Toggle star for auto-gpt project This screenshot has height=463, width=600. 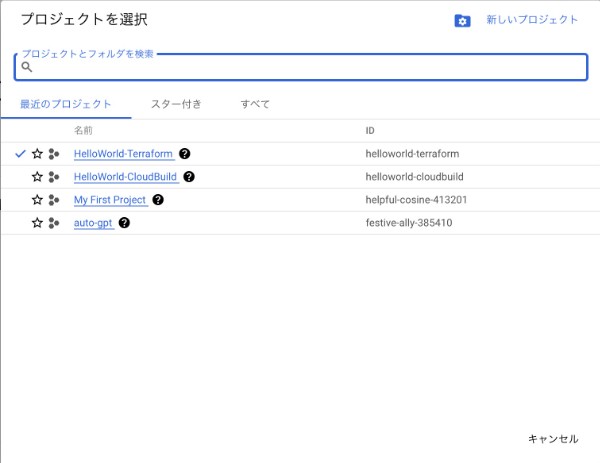(x=37, y=223)
